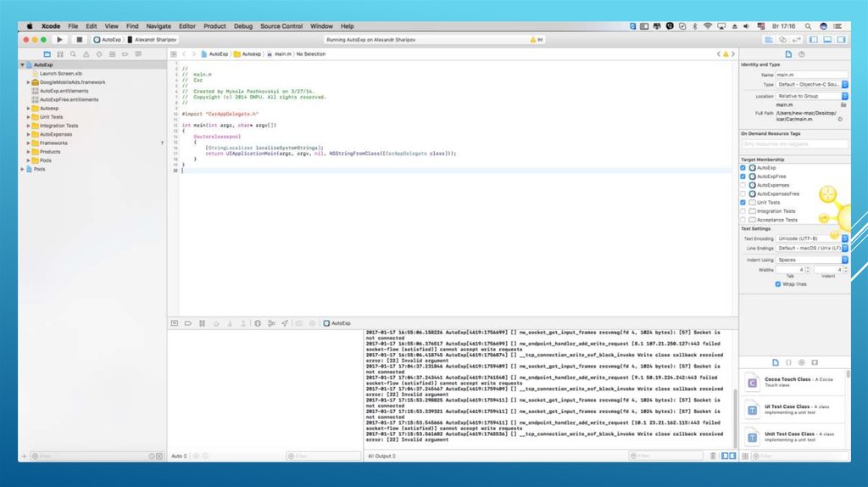Image resolution: width=868 pixels, height=487 pixels.
Task: Click the tab width stepper
Action: pyautogui.click(x=807, y=270)
